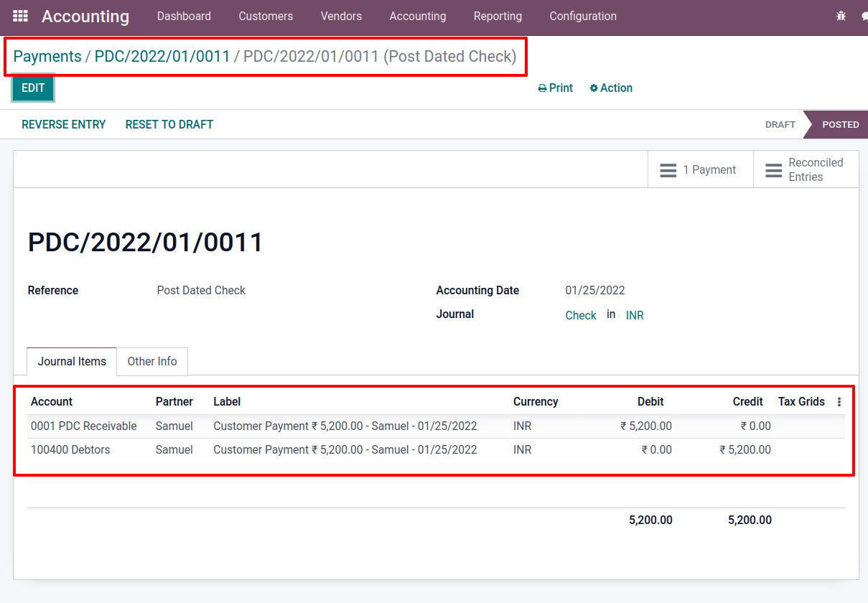Click the gear icon next to Action
This screenshot has width=868, height=603.
[594, 88]
